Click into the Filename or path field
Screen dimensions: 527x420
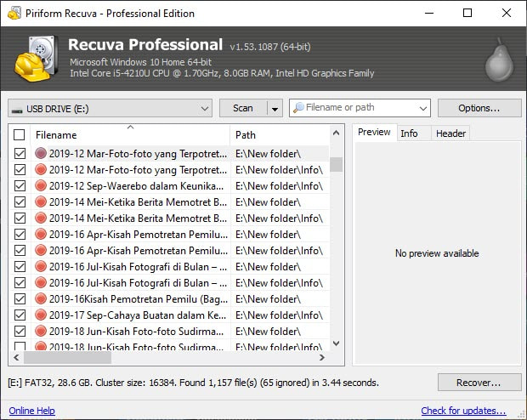click(x=360, y=108)
